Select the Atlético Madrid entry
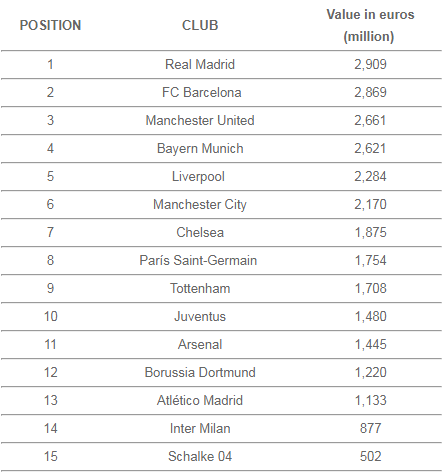This screenshot has height=473, width=447. click(200, 400)
